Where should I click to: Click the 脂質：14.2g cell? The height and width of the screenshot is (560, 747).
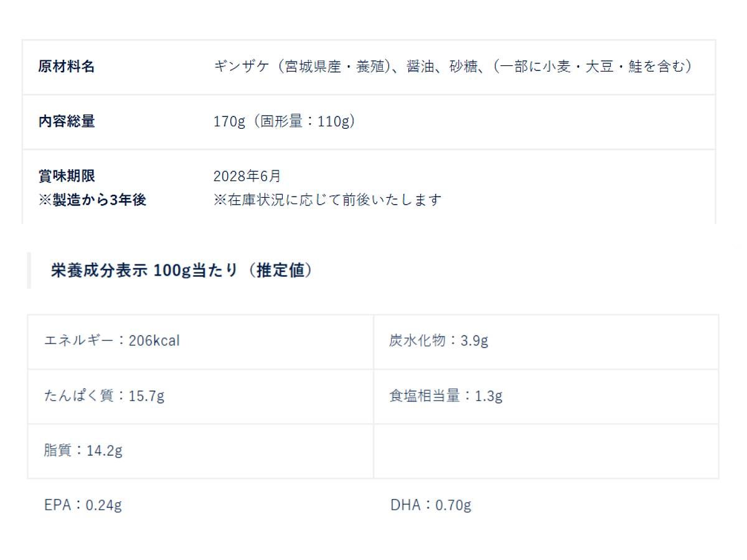83,450
